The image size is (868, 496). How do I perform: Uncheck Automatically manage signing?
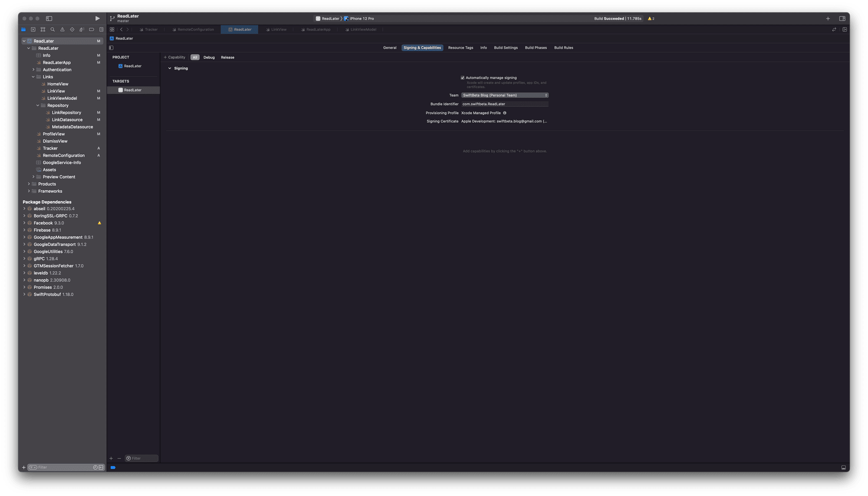coord(463,78)
